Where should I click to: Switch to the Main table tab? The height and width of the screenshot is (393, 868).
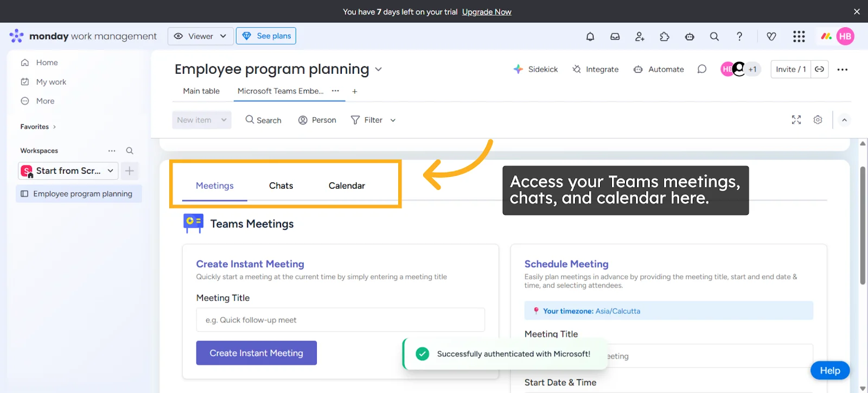coord(201,91)
